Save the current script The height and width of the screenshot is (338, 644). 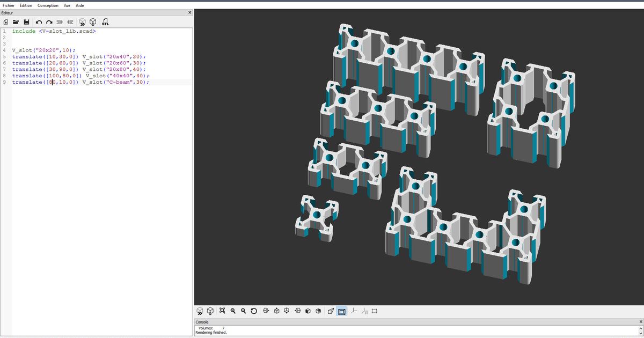tap(27, 22)
